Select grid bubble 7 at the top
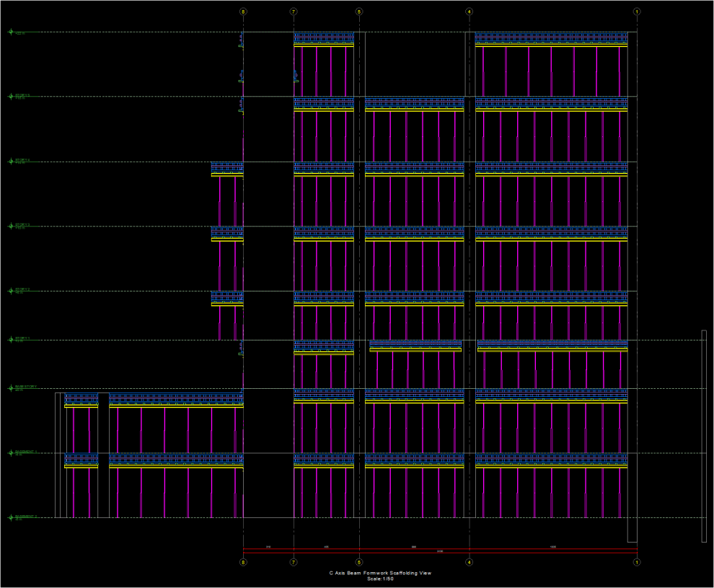Image resolution: width=714 pixels, height=588 pixels. [294, 12]
